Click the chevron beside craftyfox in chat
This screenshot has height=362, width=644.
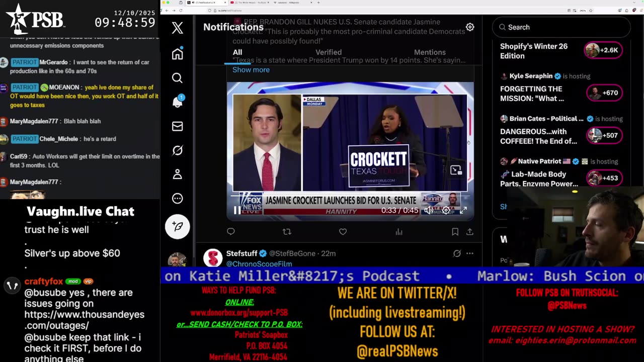coord(12,286)
